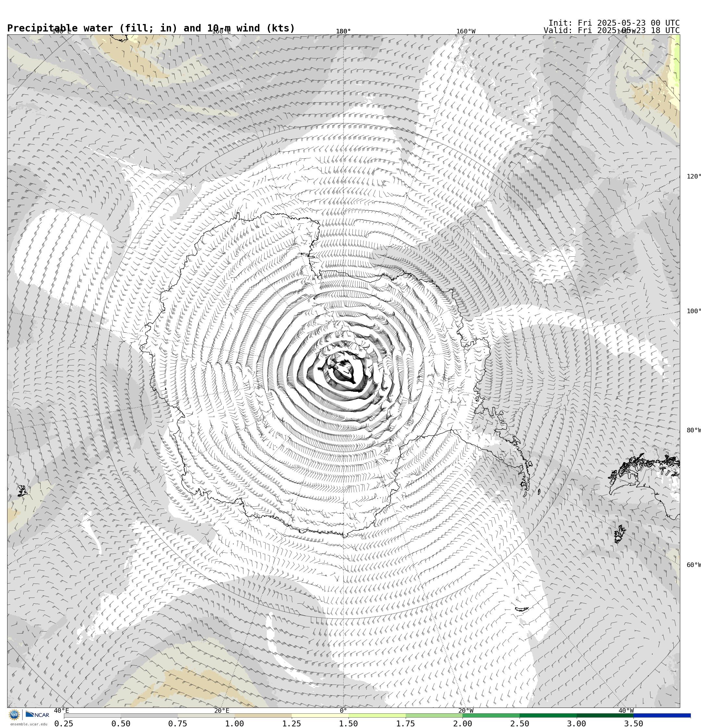Click the 1.00 colorbar tick label

click(x=235, y=723)
